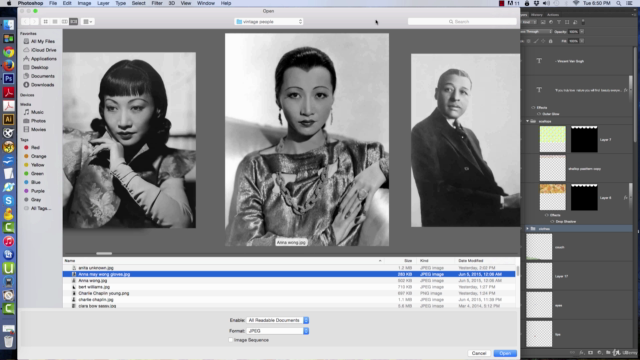Open the Layers panel flyout menu
Image resolution: width=640 pixels, height=360 pixels.
634,15
